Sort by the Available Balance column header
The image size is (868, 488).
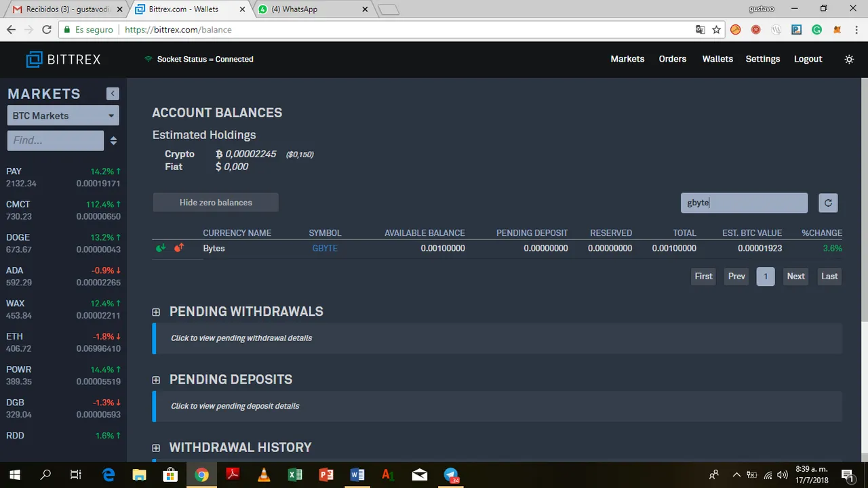(425, 232)
